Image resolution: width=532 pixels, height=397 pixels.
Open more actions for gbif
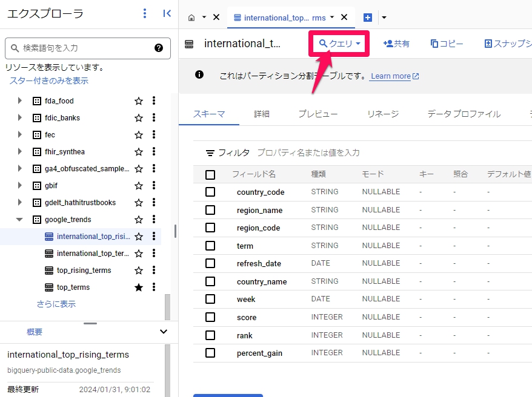pos(154,185)
